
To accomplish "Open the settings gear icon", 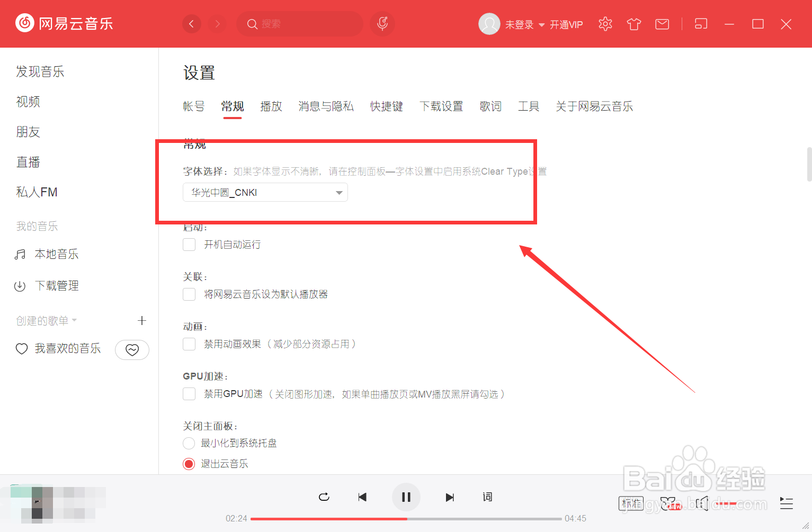I will (x=605, y=24).
